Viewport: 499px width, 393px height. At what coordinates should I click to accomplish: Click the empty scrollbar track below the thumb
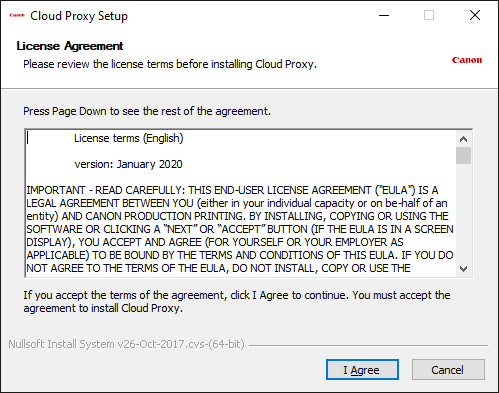tap(463, 213)
